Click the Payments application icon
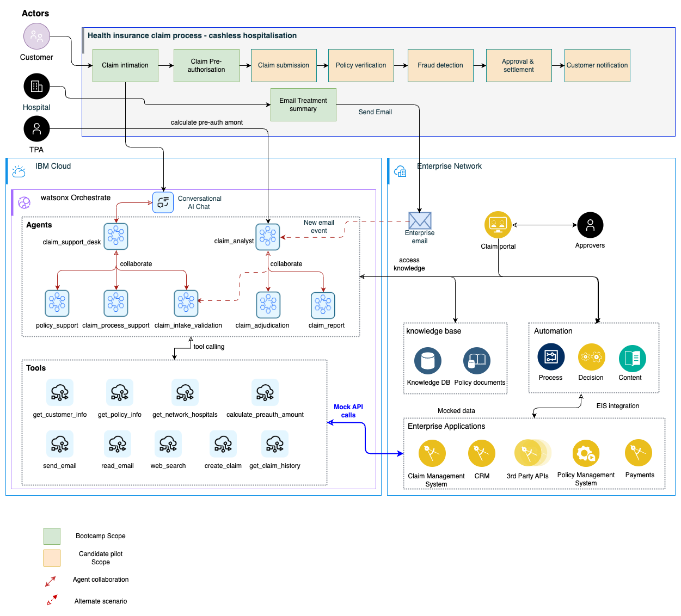Screen dimensions: 681x616 tap(639, 453)
